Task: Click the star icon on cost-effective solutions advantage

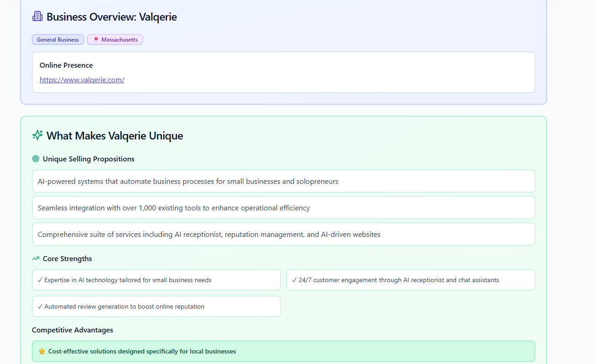Action: (42, 351)
